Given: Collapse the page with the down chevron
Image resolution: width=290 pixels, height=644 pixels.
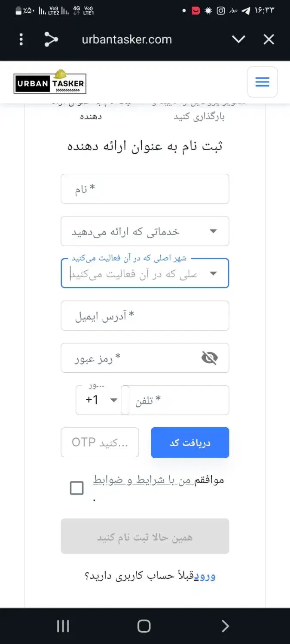Looking at the screenshot, I should click(x=238, y=39).
